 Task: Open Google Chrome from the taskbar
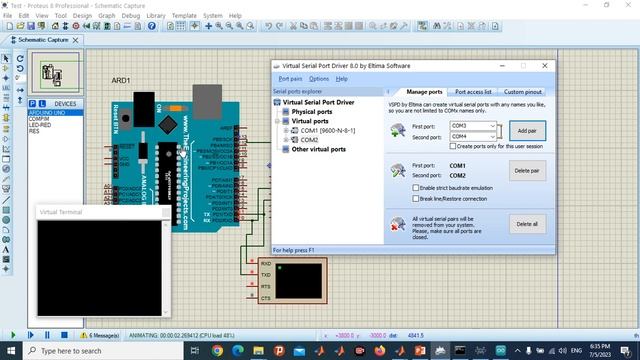217,351
